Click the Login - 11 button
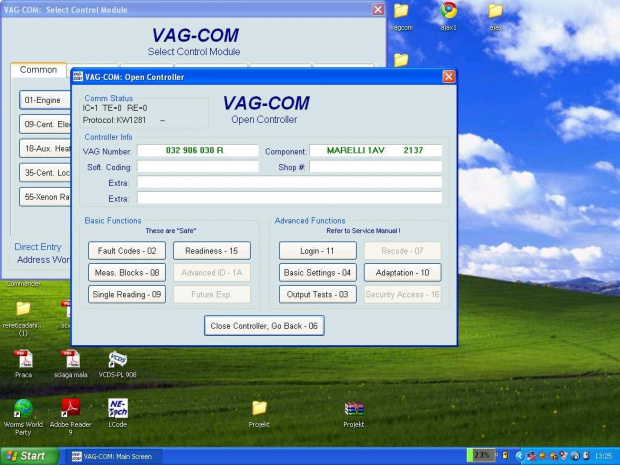The image size is (620, 465). [318, 251]
